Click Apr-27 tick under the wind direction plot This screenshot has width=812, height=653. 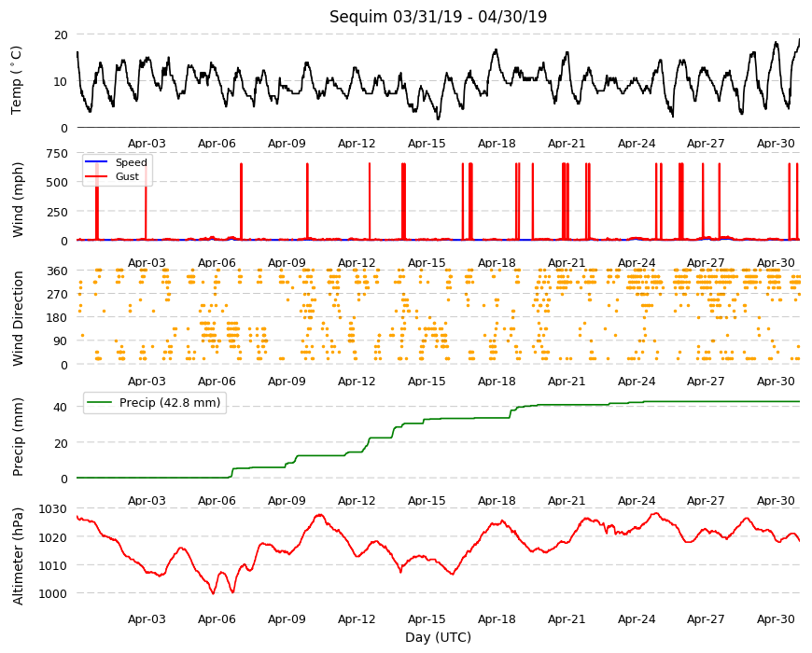[x=706, y=382]
